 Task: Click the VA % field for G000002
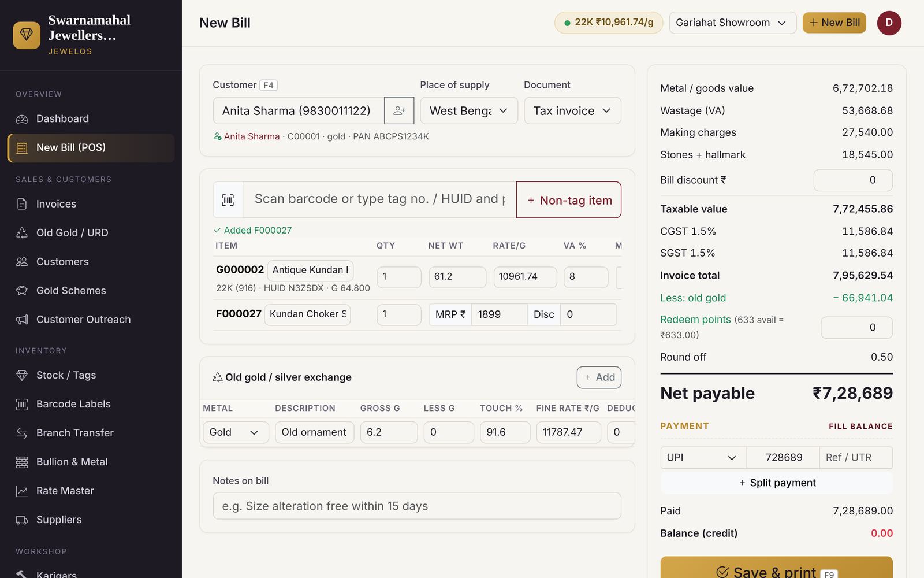586,277
